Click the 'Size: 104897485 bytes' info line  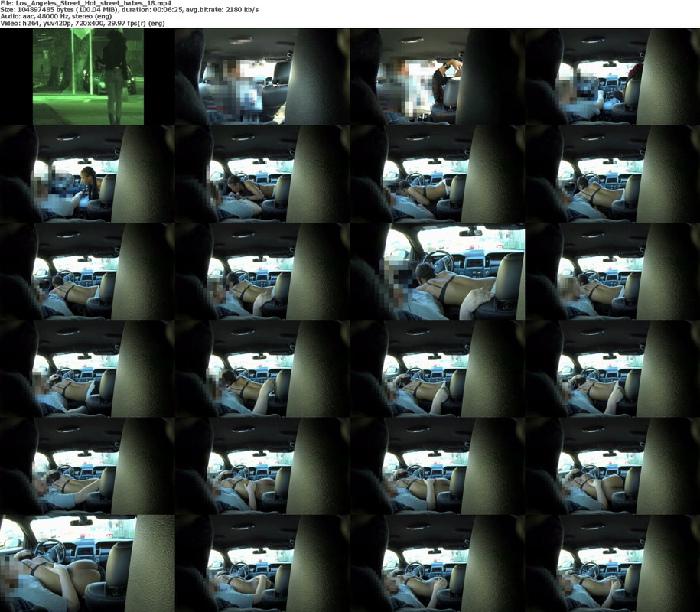click(129, 9)
